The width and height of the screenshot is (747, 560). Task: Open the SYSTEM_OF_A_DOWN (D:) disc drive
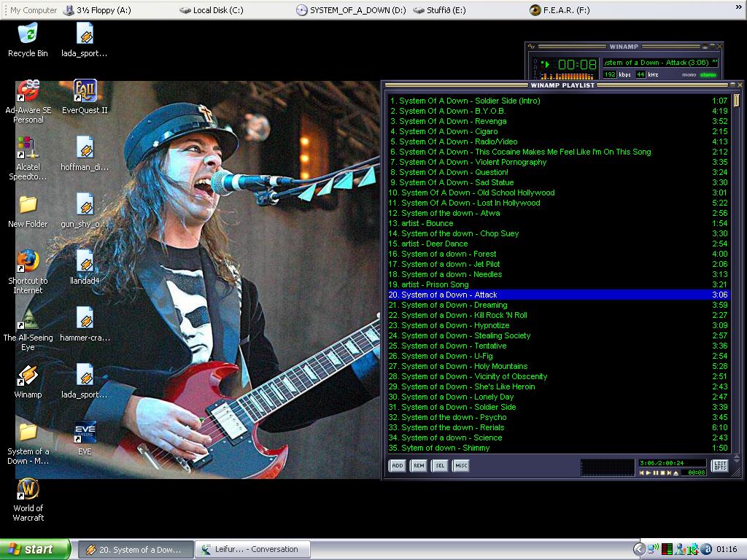click(351, 10)
